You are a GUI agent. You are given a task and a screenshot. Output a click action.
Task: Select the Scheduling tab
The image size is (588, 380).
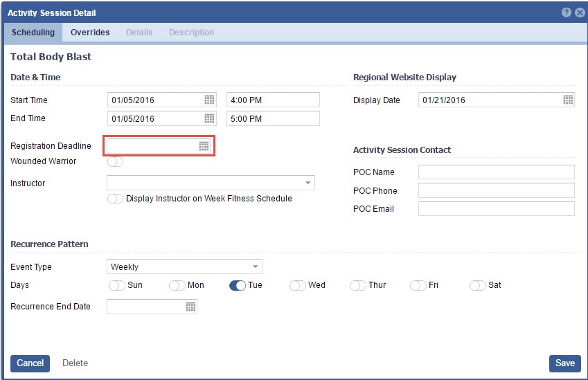pos(33,33)
